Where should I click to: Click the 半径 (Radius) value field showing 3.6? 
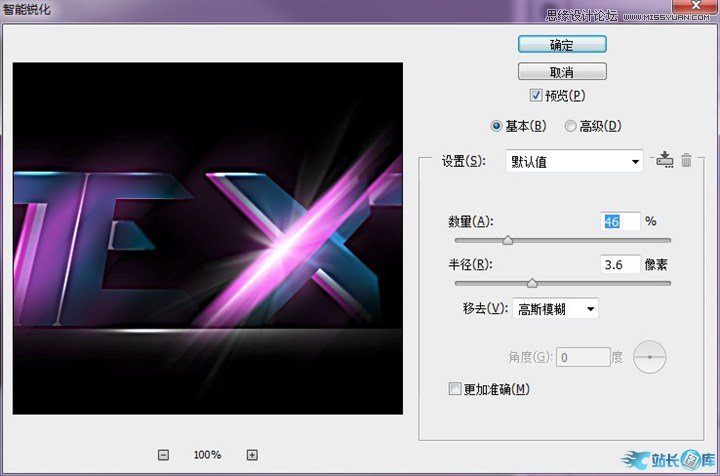click(620, 264)
